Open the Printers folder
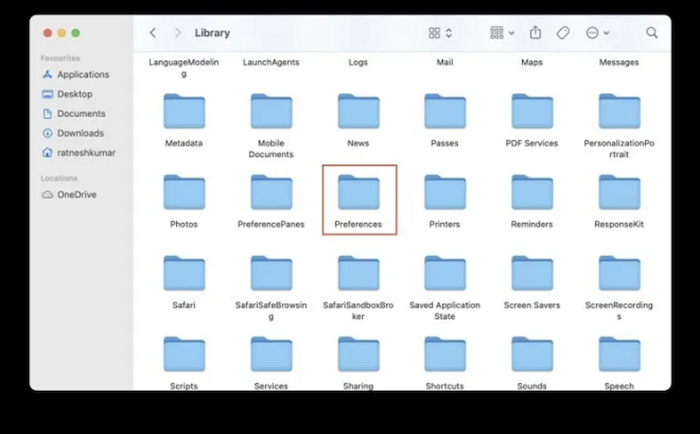The height and width of the screenshot is (434, 700). tap(445, 193)
